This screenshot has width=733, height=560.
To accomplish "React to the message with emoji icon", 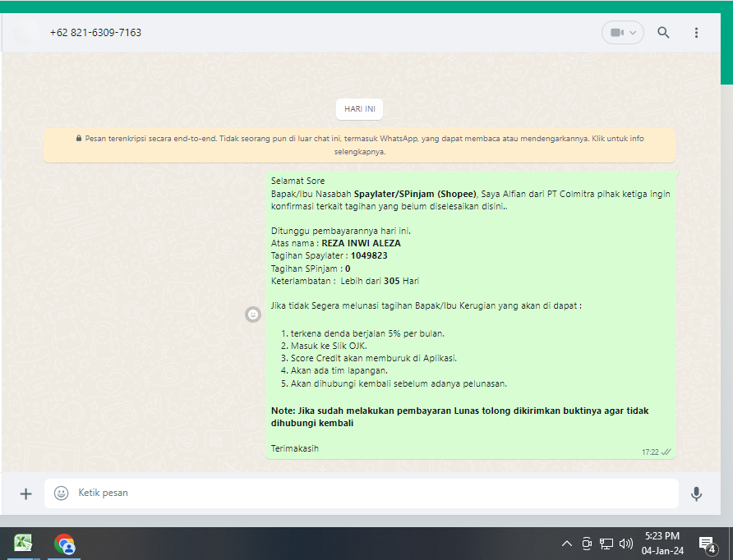I will pyautogui.click(x=253, y=314).
